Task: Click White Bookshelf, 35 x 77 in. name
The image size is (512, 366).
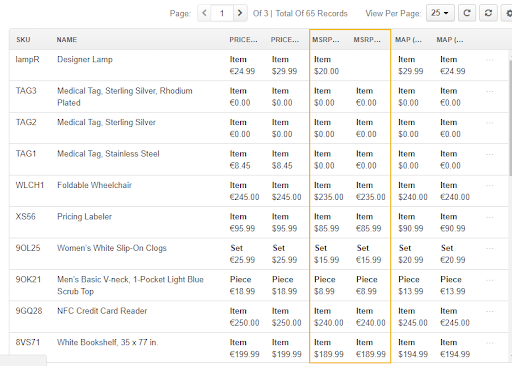Action: [107, 342]
